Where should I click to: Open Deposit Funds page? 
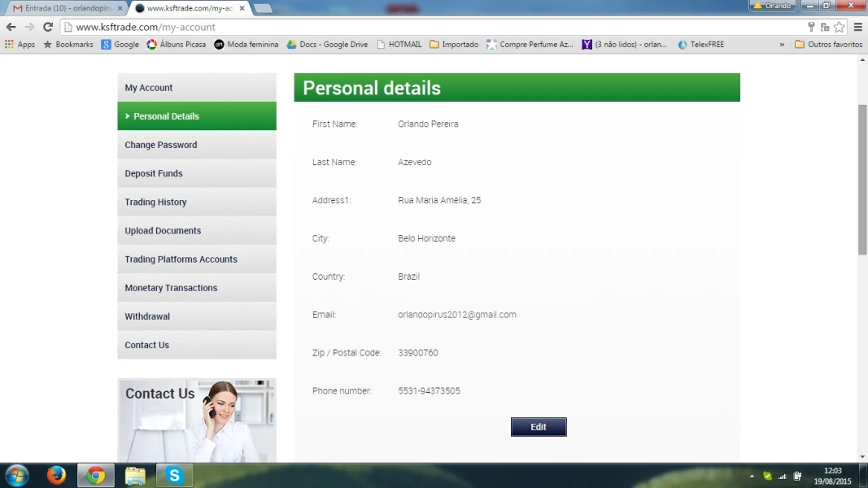point(197,173)
